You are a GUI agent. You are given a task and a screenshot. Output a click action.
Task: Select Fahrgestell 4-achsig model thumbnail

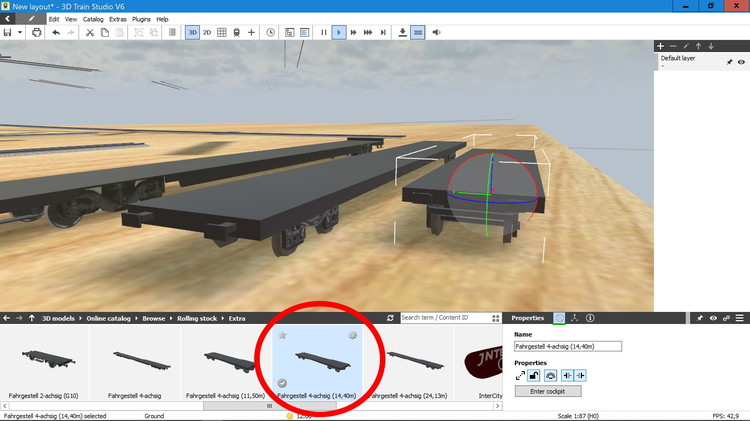point(135,363)
